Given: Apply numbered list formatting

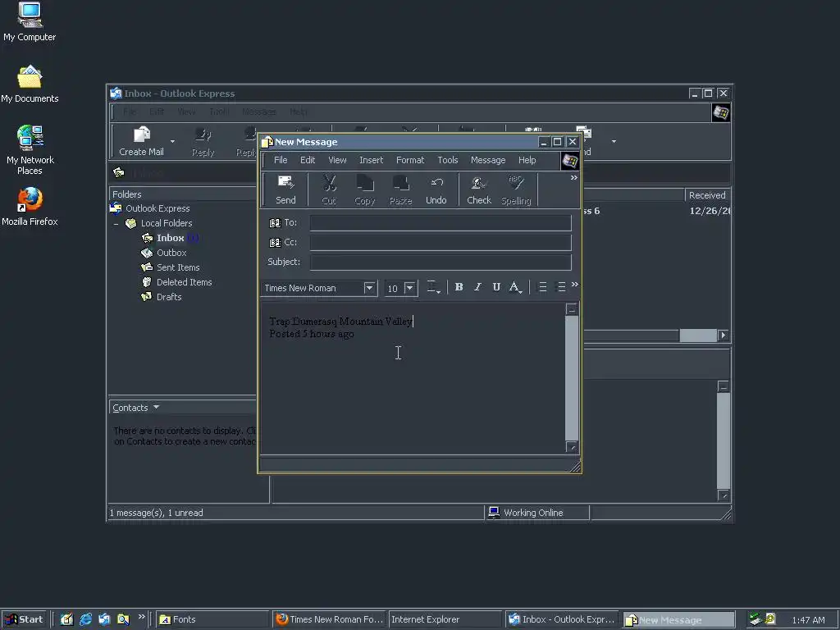Looking at the screenshot, I should pos(543,287).
